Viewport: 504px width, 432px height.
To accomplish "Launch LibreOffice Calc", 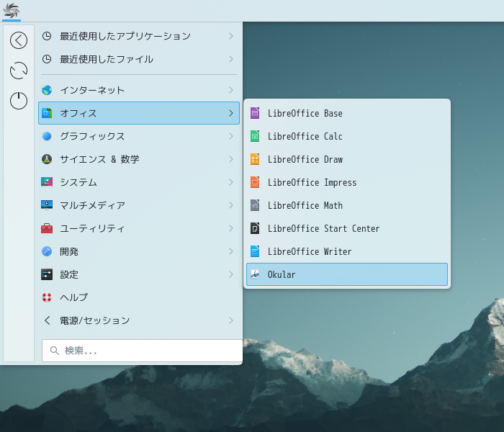I will [347, 136].
